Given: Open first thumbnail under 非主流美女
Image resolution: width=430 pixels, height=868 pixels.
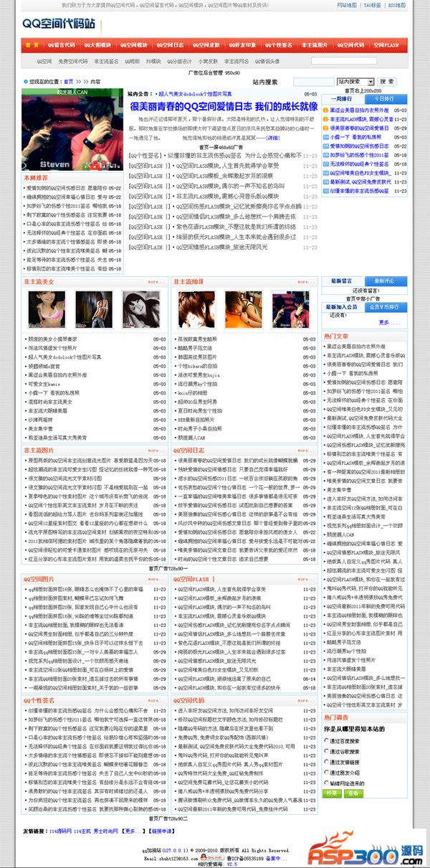Looking at the screenshot, I should [x=47, y=308].
